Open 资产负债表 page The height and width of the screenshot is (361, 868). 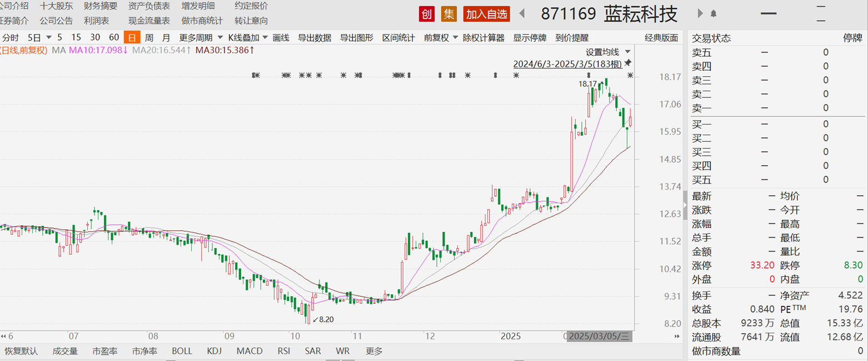point(149,6)
